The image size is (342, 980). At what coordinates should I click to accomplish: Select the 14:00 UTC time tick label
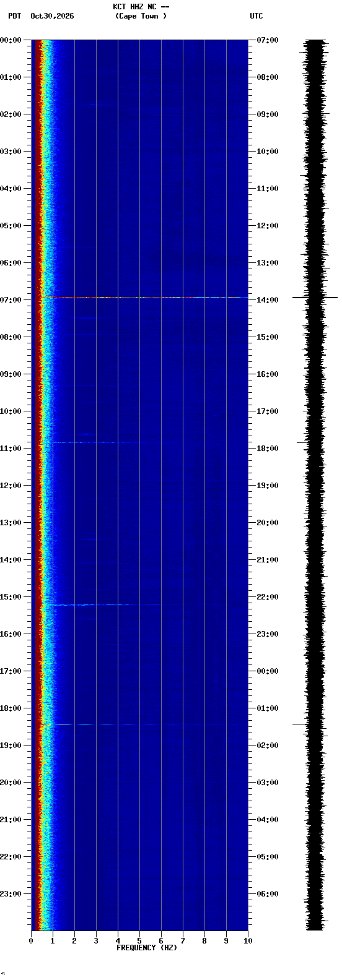pos(268,300)
